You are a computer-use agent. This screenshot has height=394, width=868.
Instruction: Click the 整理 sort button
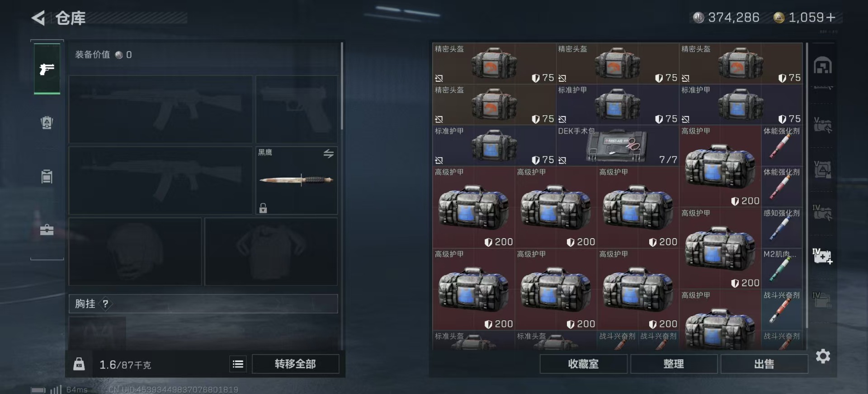tap(674, 364)
